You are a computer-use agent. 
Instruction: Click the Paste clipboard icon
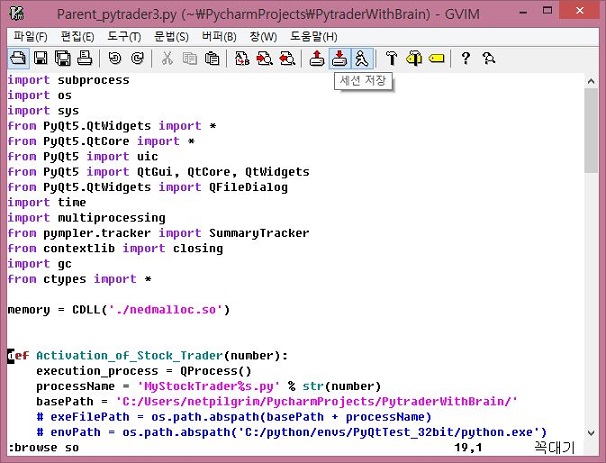click(212, 58)
